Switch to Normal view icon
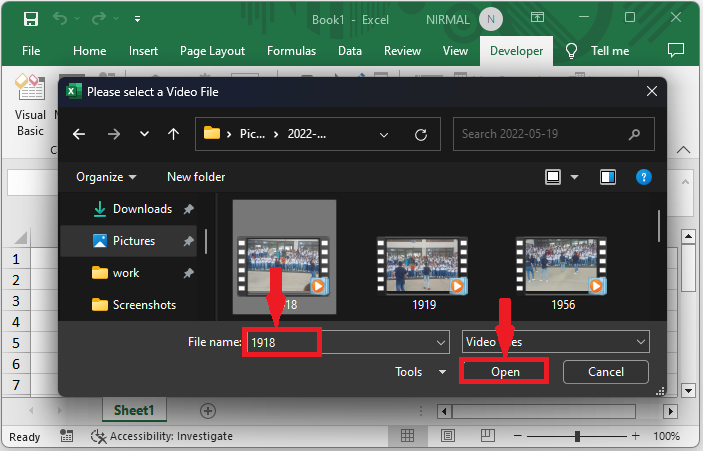 (x=407, y=435)
